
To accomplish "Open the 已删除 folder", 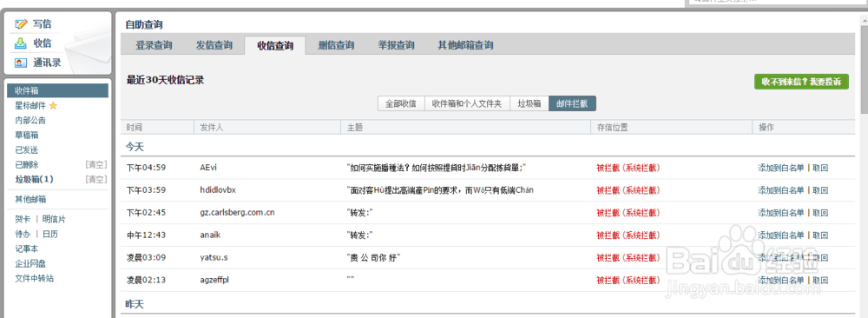I will click(x=27, y=164).
